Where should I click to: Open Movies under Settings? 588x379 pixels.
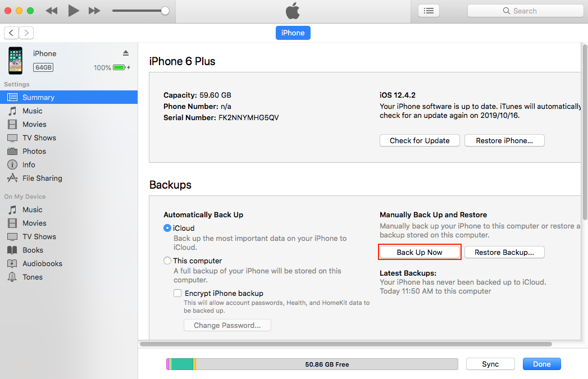(x=69, y=125)
